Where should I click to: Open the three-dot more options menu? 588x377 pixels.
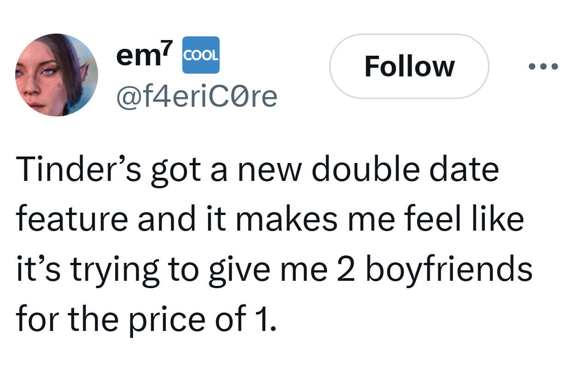[543, 66]
